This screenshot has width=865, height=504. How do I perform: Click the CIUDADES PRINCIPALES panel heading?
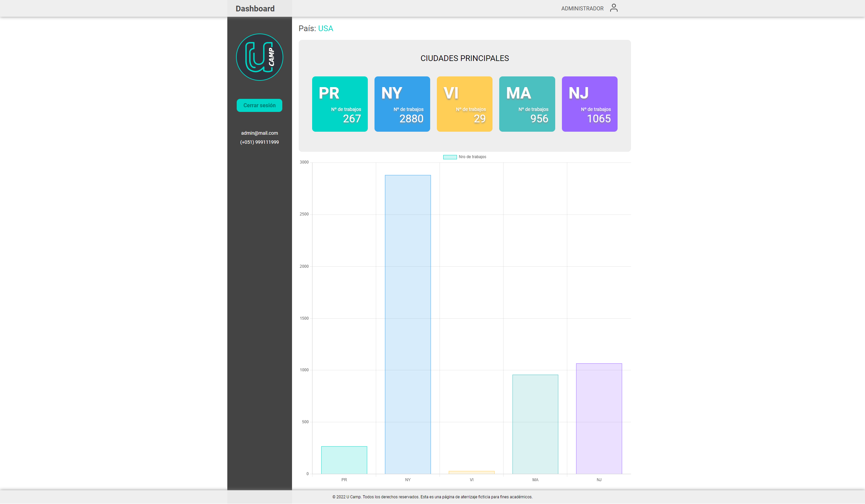(x=464, y=58)
